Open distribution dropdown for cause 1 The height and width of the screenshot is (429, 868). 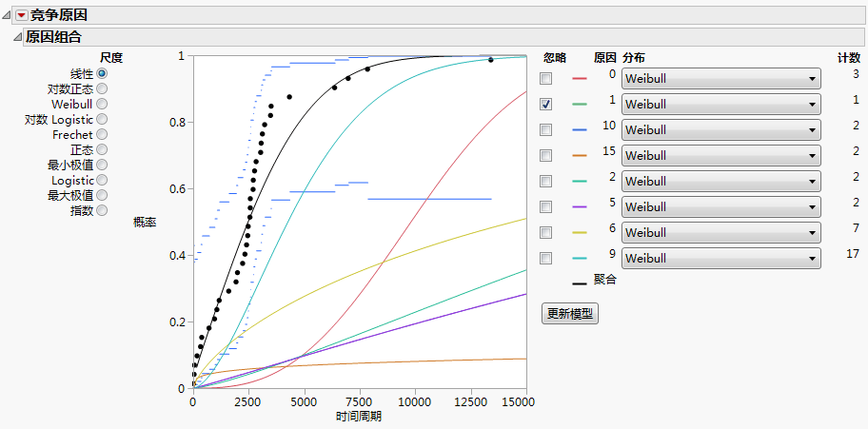(721, 104)
